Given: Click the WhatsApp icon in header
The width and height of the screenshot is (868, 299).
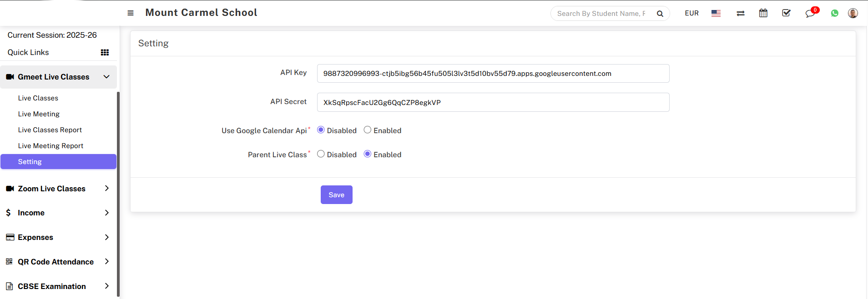Looking at the screenshot, I should pyautogui.click(x=834, y=14).
